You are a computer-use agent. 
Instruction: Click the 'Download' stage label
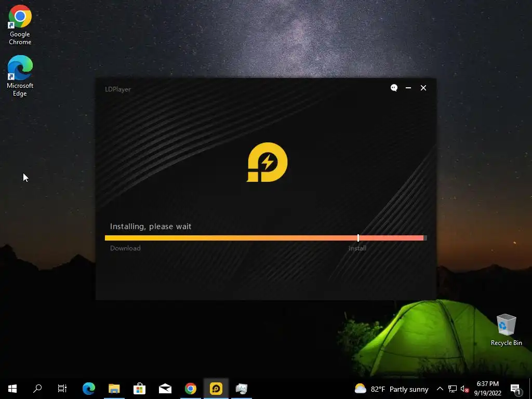(x=125, y=248)
